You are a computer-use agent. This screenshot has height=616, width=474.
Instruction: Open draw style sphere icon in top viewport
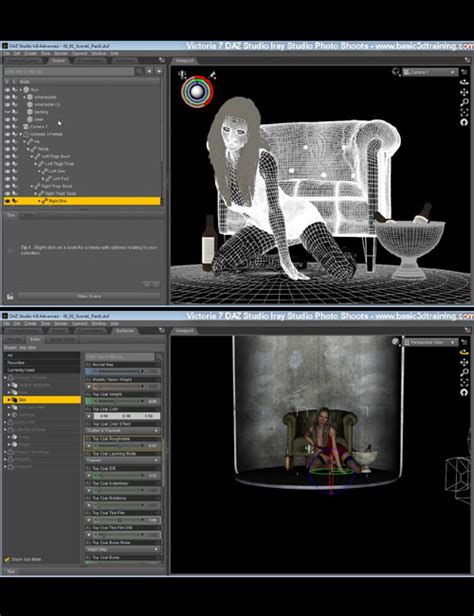(396, 72)
